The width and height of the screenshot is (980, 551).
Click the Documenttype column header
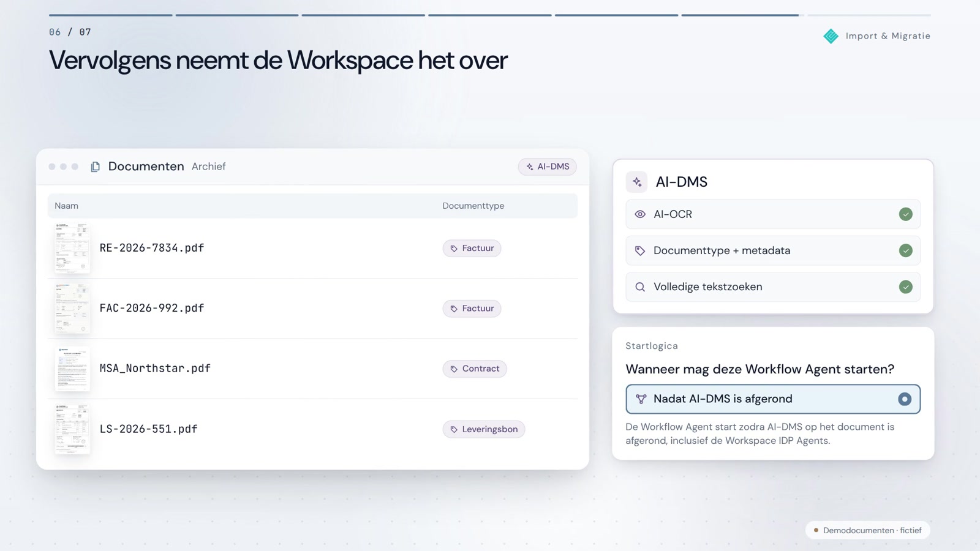473,206
